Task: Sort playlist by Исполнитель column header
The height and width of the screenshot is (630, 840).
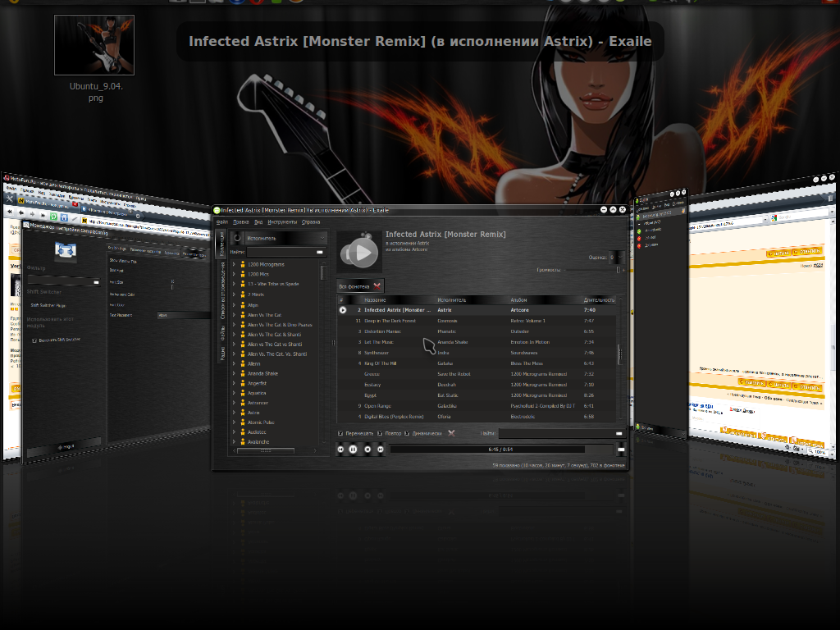Action: (x=470, y=300)
